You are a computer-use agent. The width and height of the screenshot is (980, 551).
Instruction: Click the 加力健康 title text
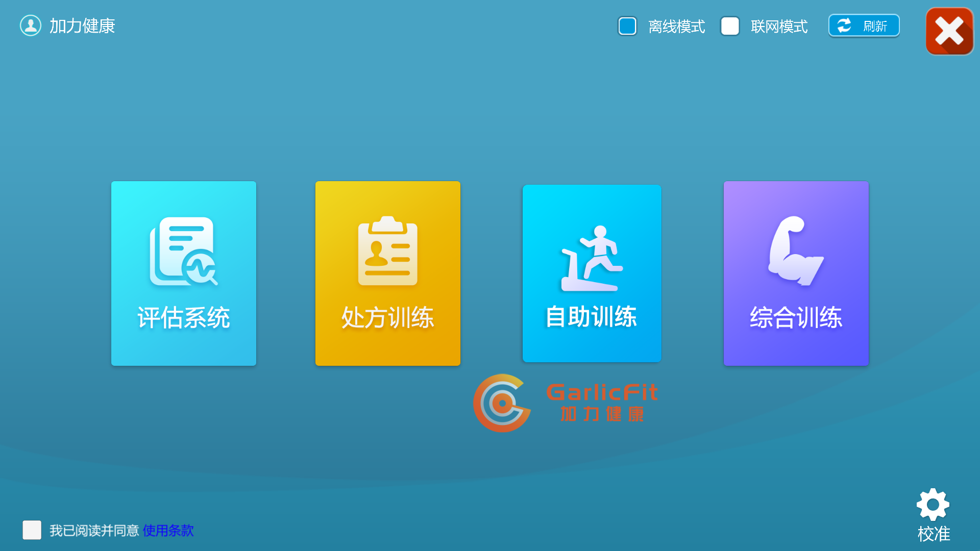pos(82,26)
